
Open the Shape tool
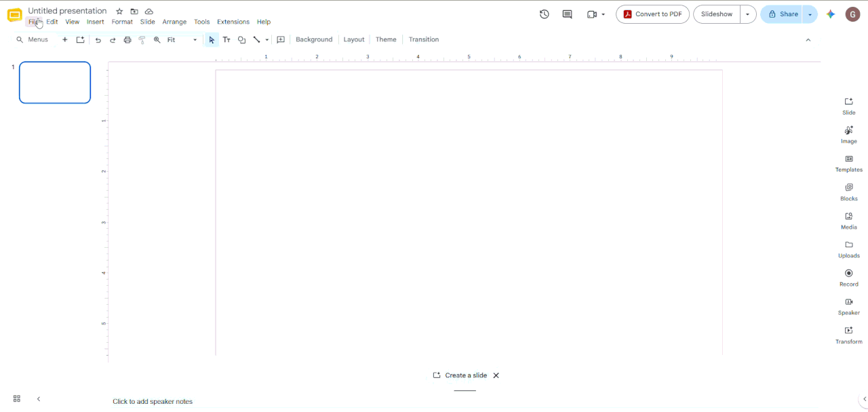pos(241,40)
